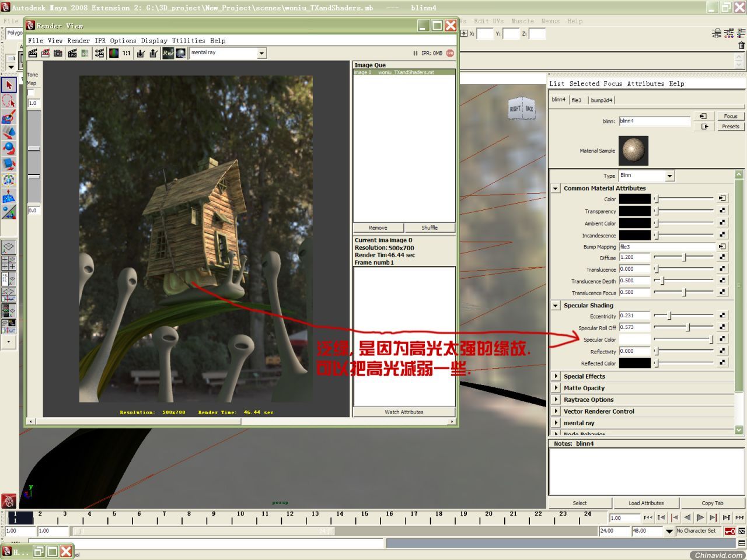Select the Universal Manipulator tool
The width and height of the screenshot is (747, 560).
click(x=9, y=180)
